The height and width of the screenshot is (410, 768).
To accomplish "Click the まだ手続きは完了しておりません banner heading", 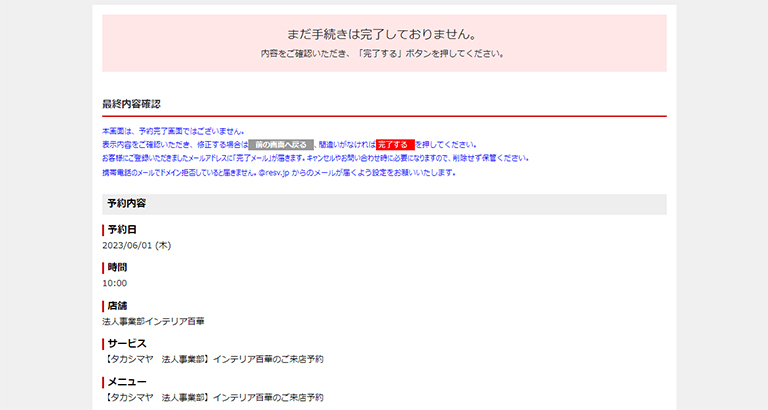I will click(x=384, y=35).
